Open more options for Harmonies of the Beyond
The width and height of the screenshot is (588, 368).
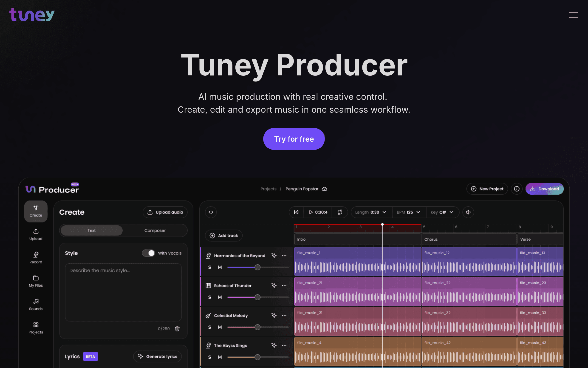pos(284,256)
